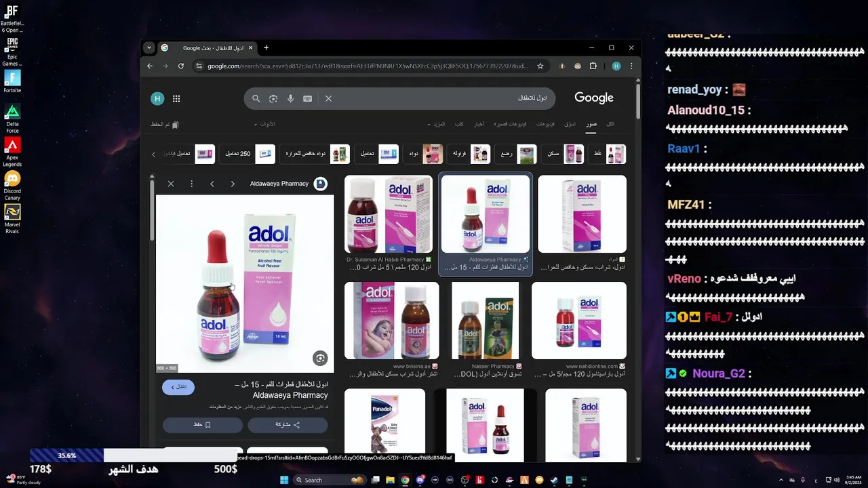This screenshot has height=488, width=868.
Task: Open the Battlefield 6 Open desktop shortcut
Action: [x=12, y=18]
